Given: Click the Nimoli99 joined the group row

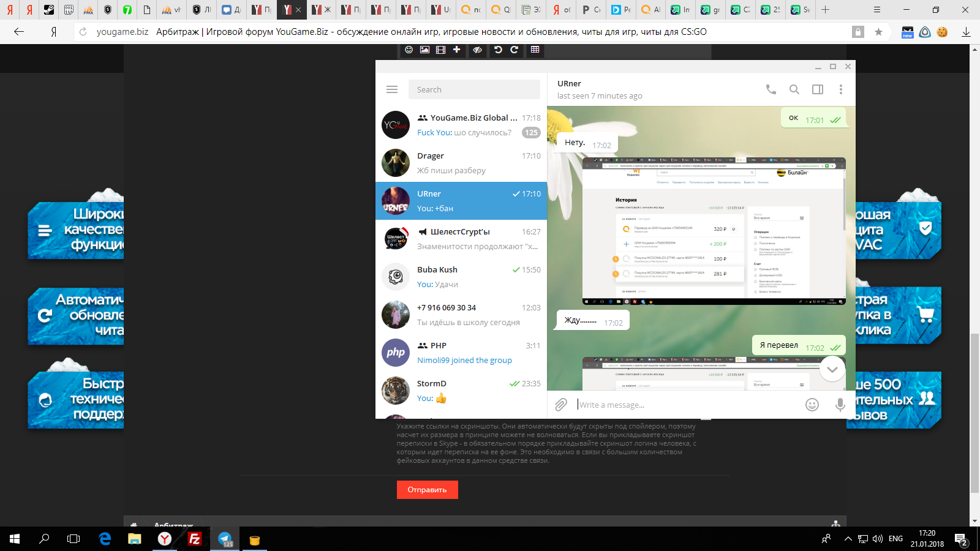Looking at the screenshot, I should [x=461, y=353].
